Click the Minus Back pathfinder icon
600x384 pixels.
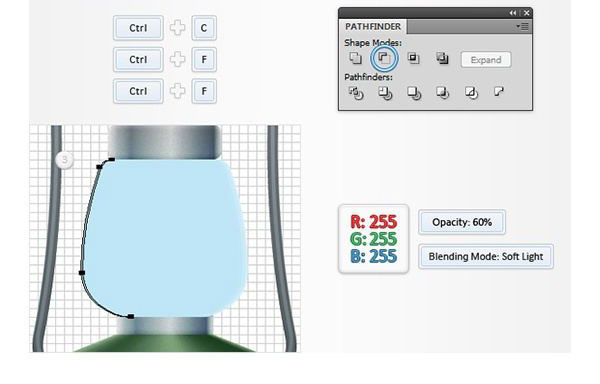click(x=499, y=92)
